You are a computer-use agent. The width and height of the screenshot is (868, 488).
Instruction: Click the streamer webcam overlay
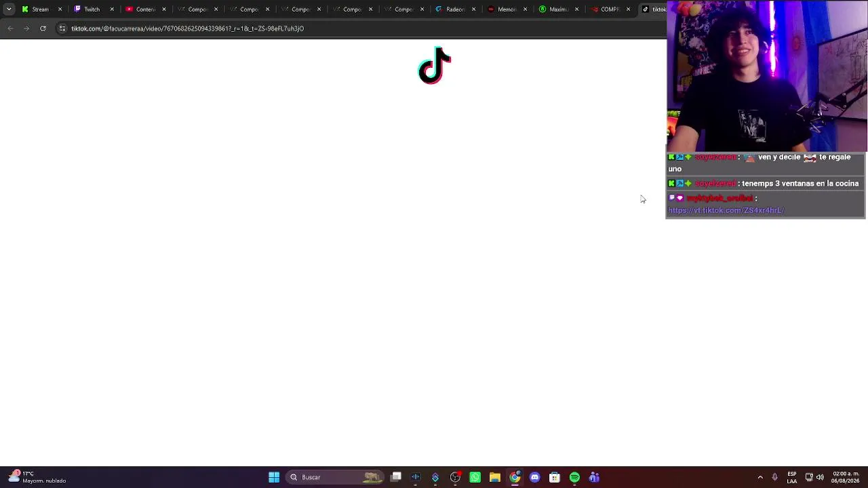coord(767,76)
